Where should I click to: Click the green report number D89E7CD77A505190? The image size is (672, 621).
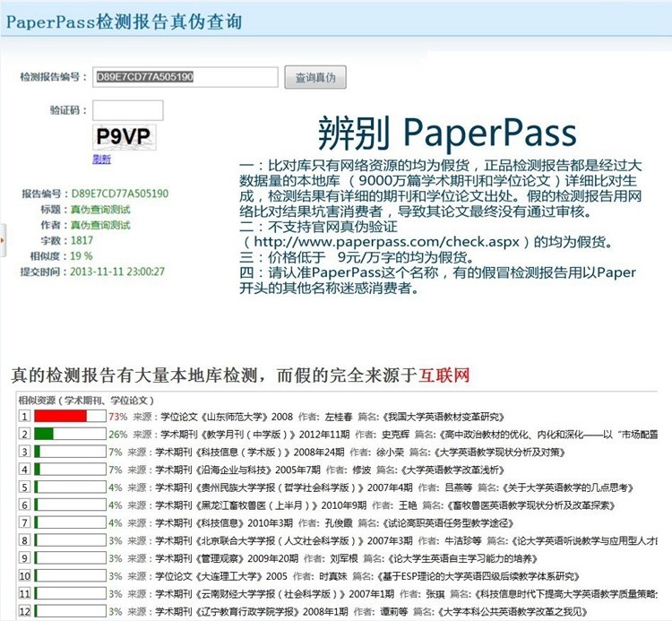click(x=119, y=193)
